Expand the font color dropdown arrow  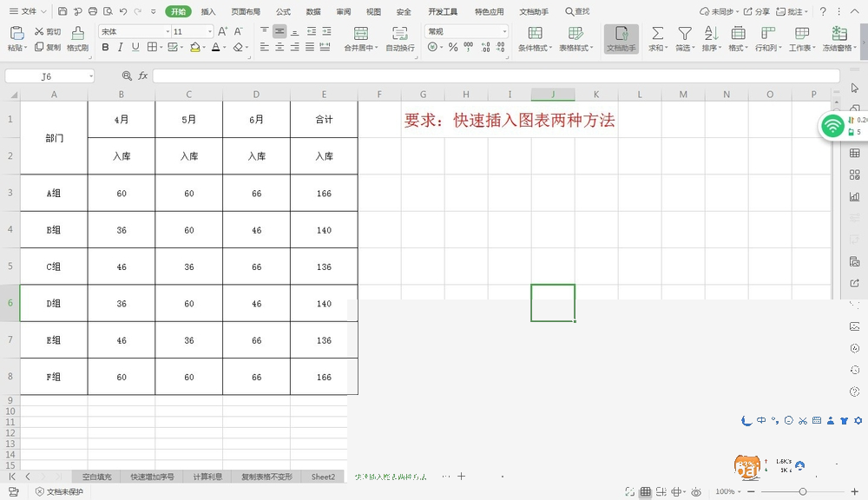[x=225, y=48]
